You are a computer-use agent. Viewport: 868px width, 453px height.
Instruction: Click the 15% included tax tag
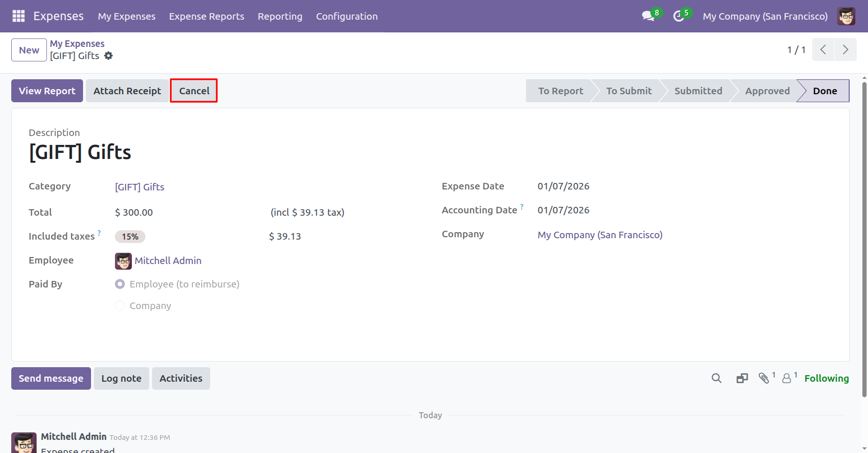coord(130,237)
